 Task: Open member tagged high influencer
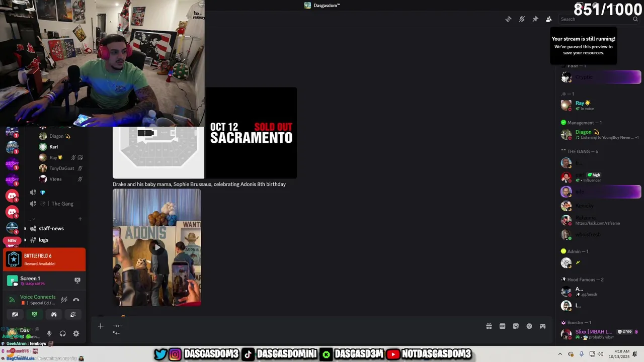600,177
